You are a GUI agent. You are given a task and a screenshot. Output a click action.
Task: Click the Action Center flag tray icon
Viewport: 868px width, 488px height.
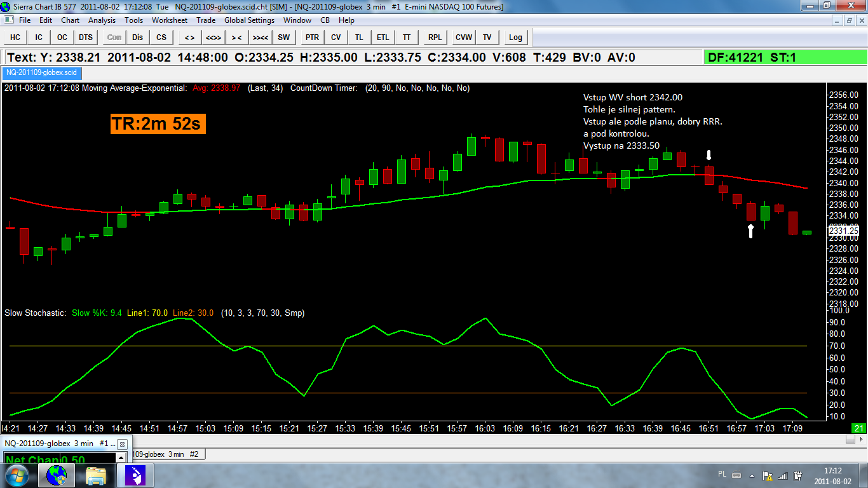pos(768,475)
